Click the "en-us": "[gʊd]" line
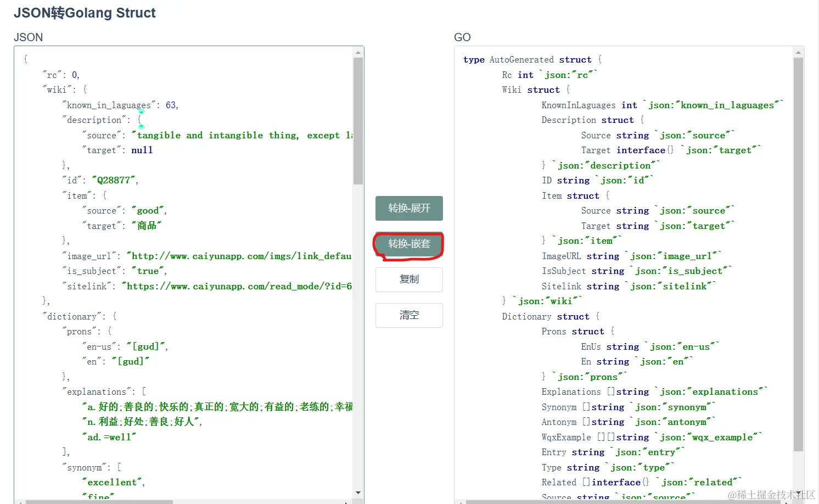Screen dimensions: 819x504 [x=125, y=346]
